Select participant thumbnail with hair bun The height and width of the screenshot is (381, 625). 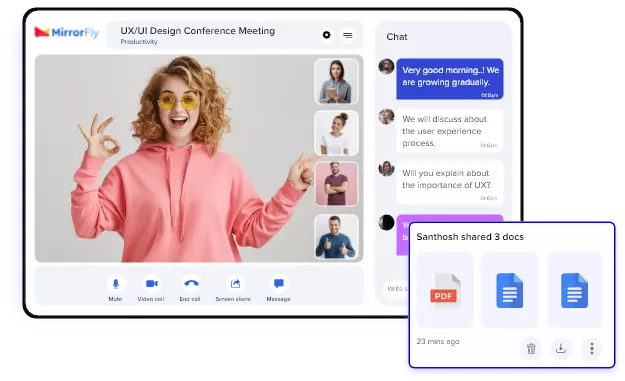336,133
